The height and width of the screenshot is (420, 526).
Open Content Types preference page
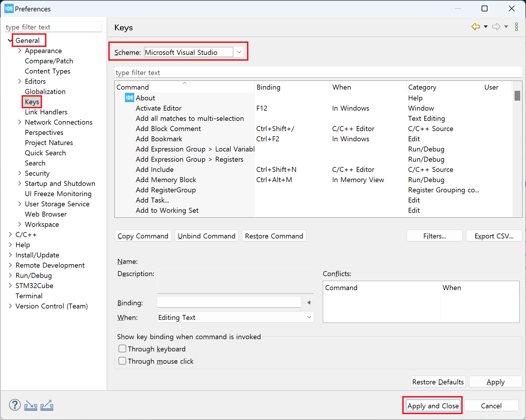[48, 71]
